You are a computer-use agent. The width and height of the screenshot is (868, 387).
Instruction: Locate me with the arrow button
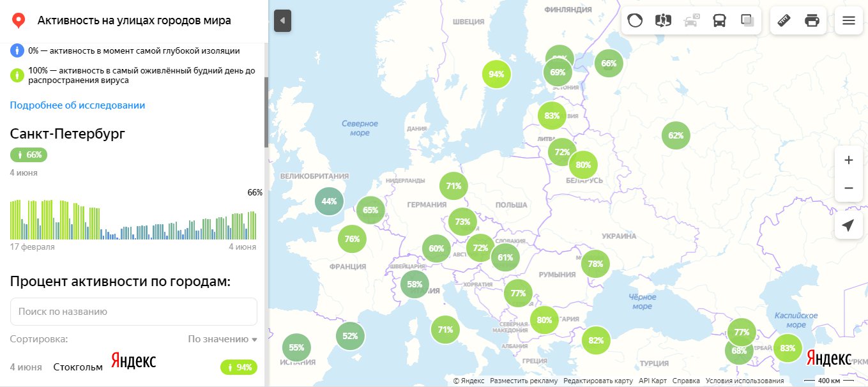(848, 225)
